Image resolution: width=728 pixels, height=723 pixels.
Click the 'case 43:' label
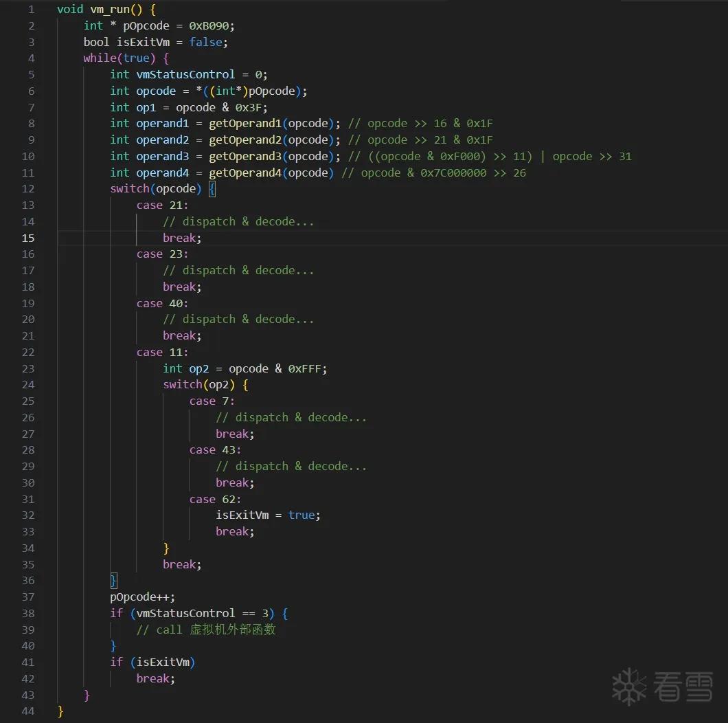pyautogui.click(x=216, y=450)
